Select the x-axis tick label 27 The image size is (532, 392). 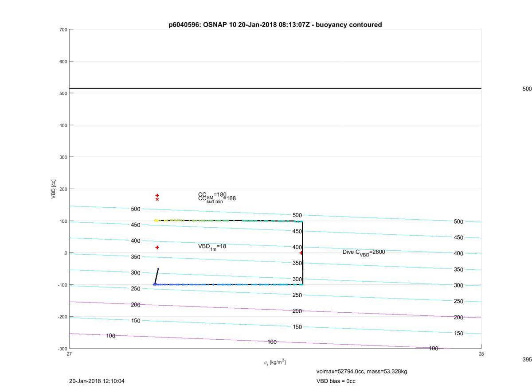(69, 354)
